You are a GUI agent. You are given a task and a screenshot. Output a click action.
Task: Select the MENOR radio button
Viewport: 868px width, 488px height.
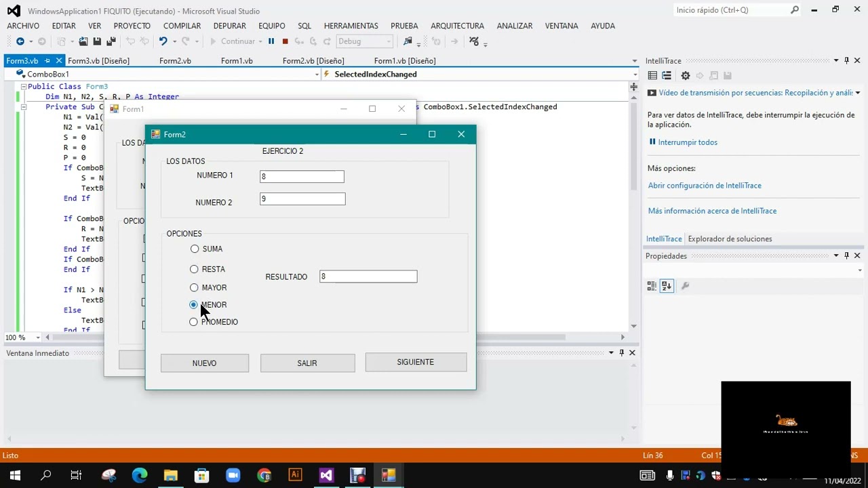coord(193,305)
